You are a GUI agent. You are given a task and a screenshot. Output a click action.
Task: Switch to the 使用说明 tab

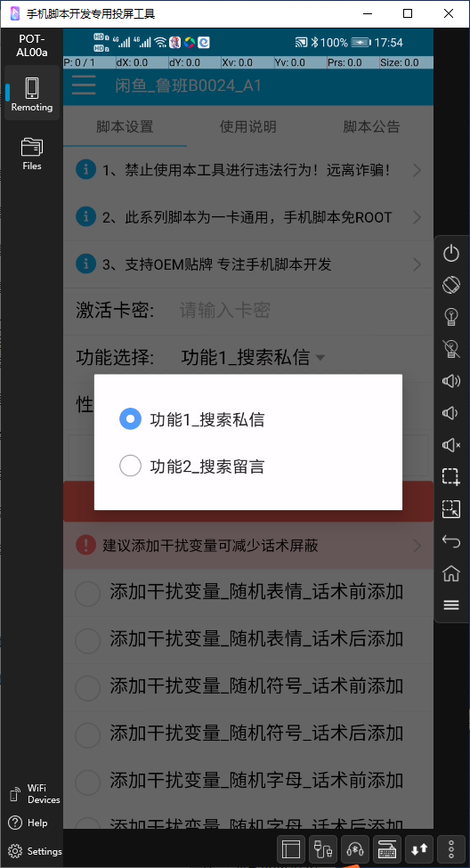(248, 126)
